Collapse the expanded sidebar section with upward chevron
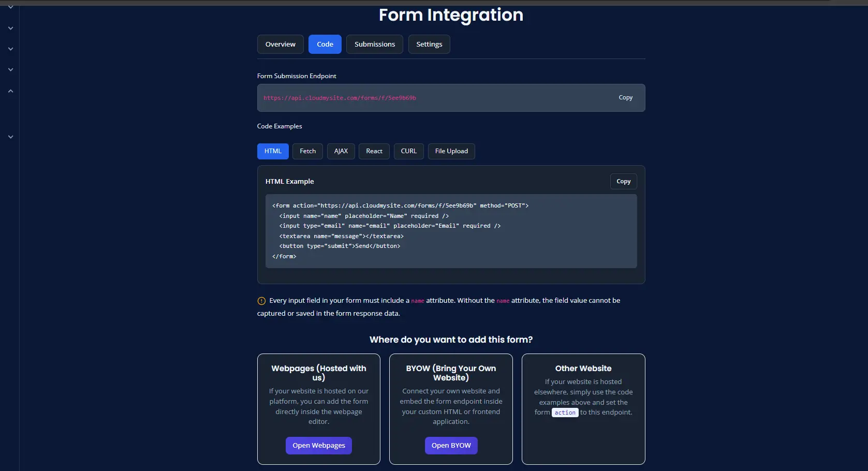868x471 pixels. pos(10,90)
